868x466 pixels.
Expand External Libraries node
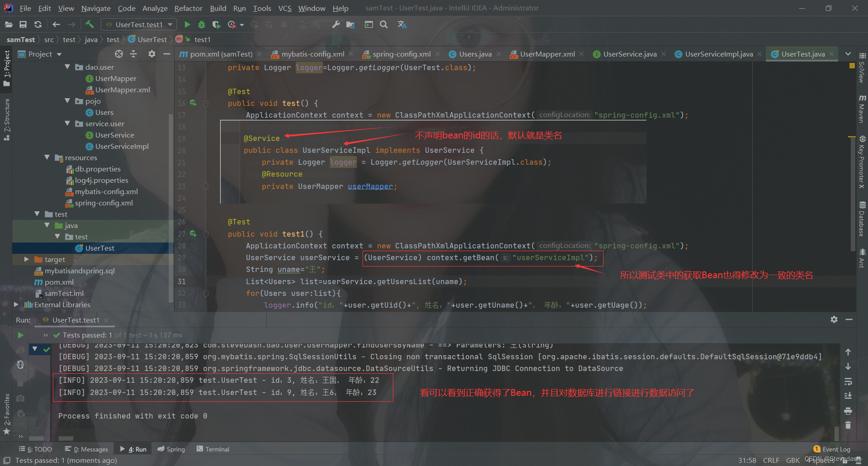tap(16, 304)
